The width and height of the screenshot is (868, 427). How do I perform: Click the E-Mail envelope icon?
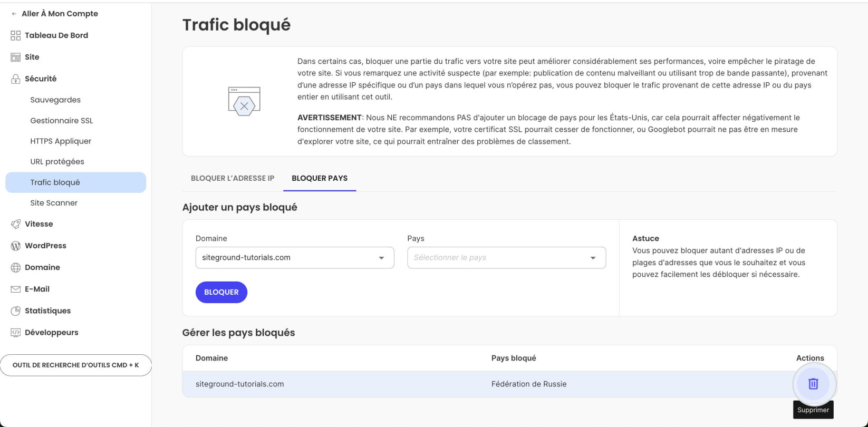click(16, 289)
